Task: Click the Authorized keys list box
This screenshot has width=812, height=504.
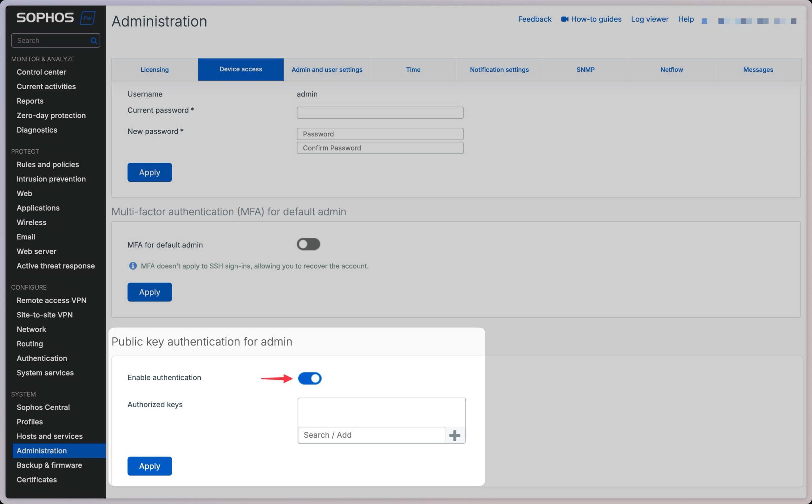Action: tap(381, 412)
